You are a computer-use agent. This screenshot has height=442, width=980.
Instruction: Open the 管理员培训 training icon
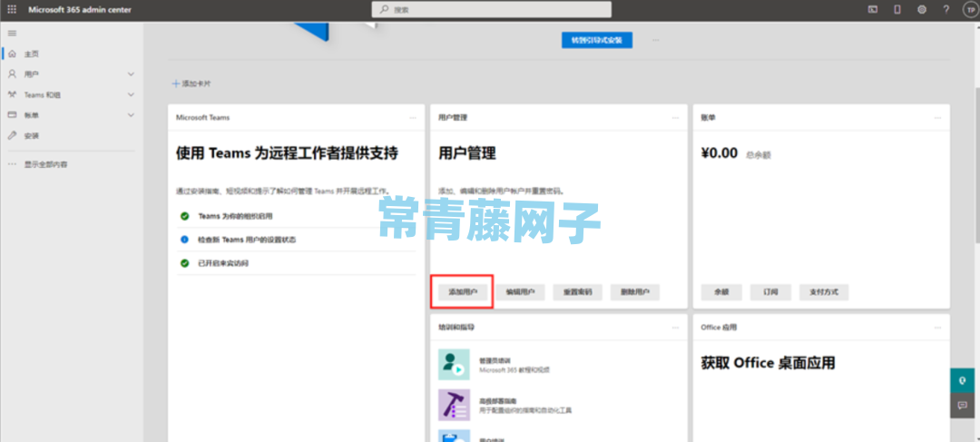(454, 365)
